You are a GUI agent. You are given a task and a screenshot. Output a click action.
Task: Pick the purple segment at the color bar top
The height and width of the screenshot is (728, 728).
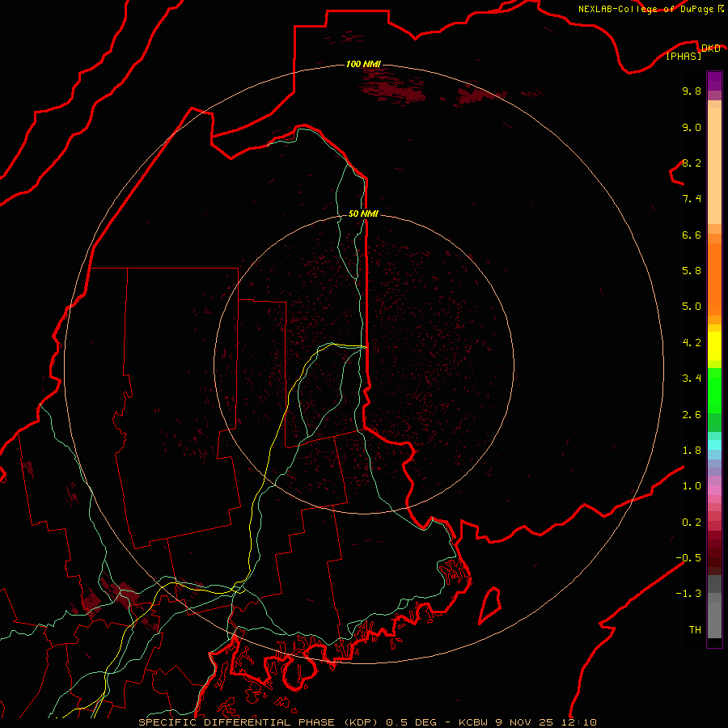pos(714,81)
